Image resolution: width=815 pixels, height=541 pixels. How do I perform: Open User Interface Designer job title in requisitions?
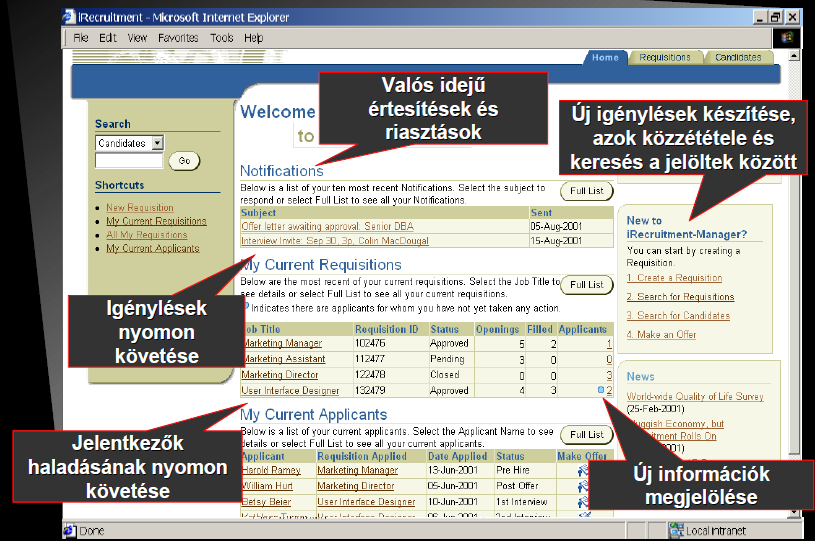coord(290,390)
